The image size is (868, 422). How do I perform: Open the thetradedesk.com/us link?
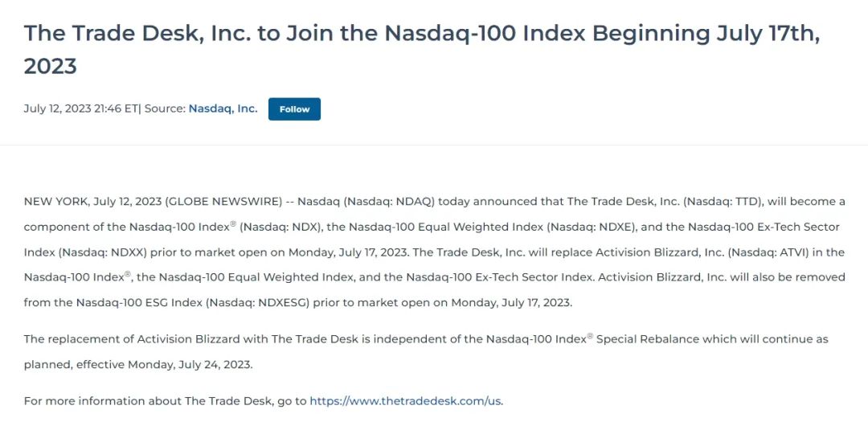tap(405, 401)
